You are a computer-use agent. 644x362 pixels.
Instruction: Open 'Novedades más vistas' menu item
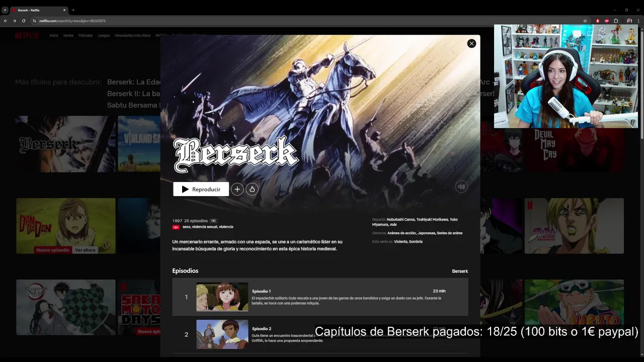[x=132, y=36]
